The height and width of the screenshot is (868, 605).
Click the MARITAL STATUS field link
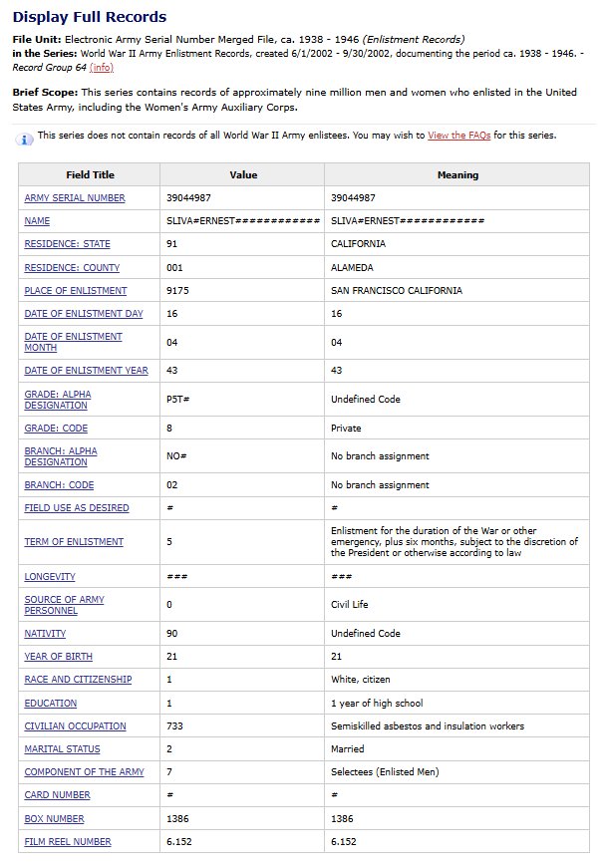click(x=62, y=749)
